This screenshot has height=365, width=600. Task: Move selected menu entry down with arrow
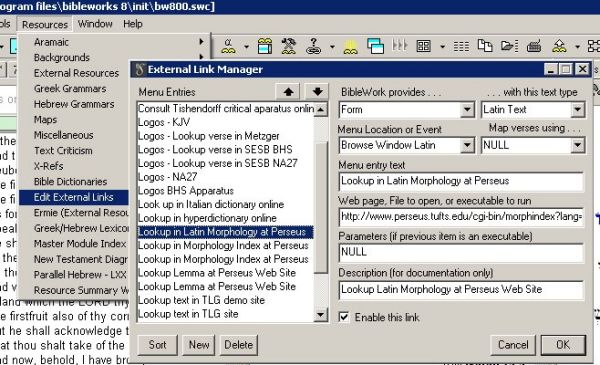click(317, 92)
